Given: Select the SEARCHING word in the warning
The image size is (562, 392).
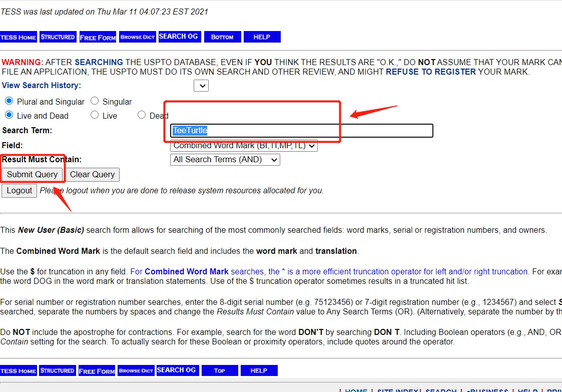Looking at the screenshot, I should click(x=99, y=62).
